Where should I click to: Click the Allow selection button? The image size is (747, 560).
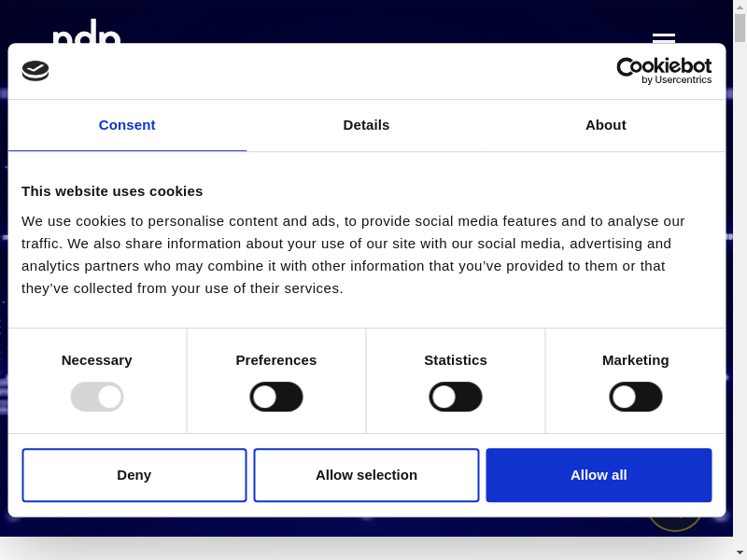(366, 475)
